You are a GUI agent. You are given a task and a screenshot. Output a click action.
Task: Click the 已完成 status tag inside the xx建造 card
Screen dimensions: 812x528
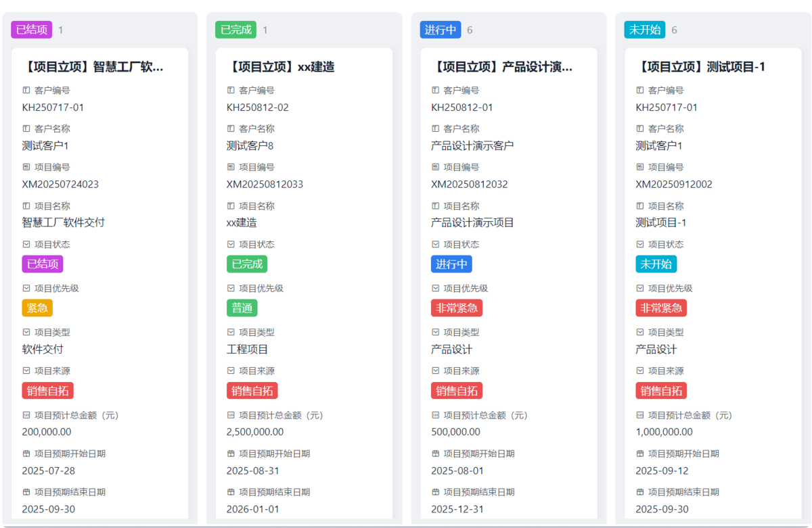(x=247, y=264)
